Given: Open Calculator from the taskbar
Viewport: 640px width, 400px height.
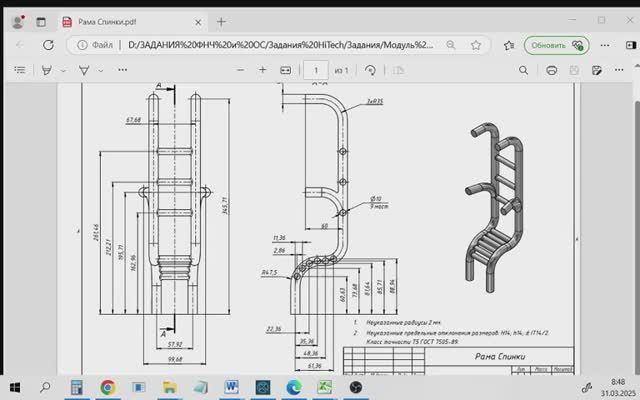Looking at the screenshot, I should pyautogui.click(x=76, y=387).
